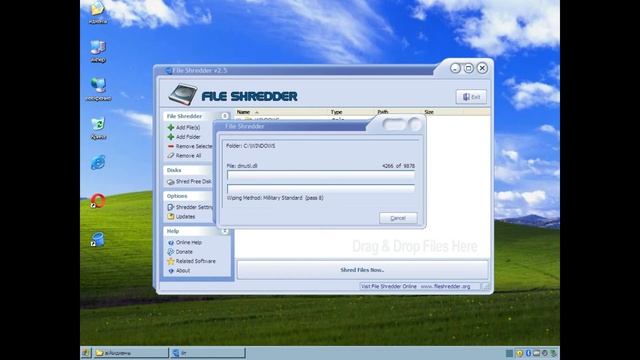Click the blue tray icon next to the yellow shield

(x=528, y=353)
